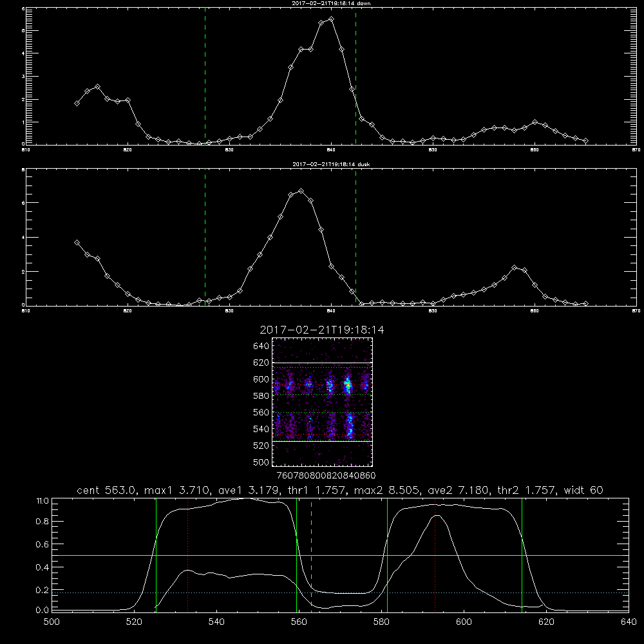This screenshot has width=644, height=644.
Task: Click the '2017-02-21T19:18:14 dusk' plot title
Action: tap(331, 164)
